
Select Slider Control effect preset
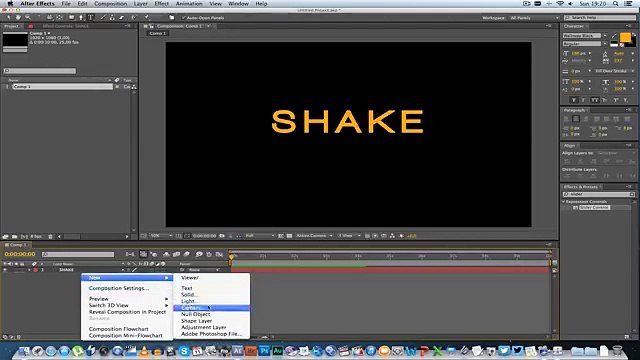594,208
